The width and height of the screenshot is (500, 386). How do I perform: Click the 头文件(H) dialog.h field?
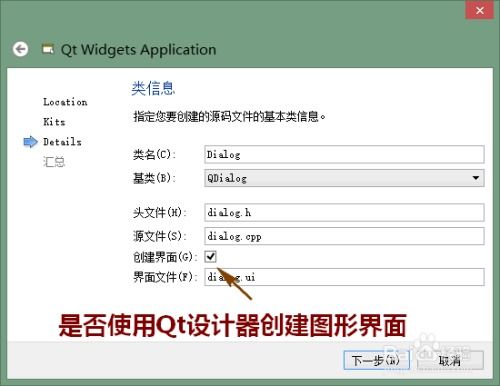tap(344, 212)
